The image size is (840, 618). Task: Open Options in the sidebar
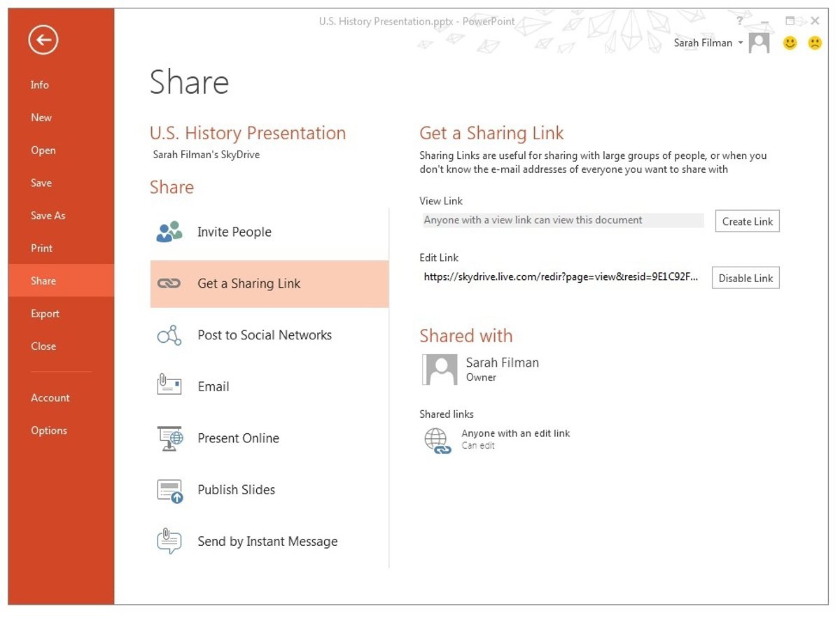tap(49, 430)
